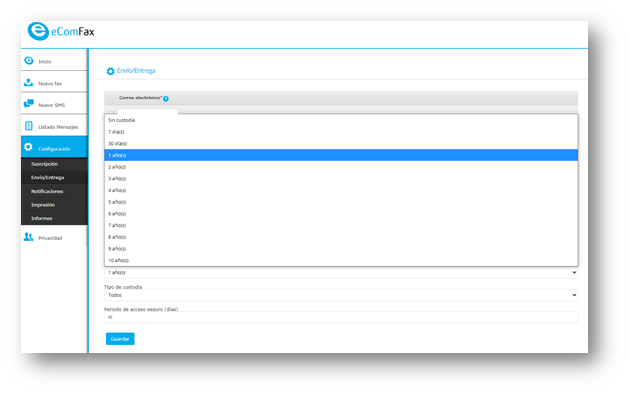The width and height of the screenshot is (630, 395).
Task: Open Informes submenu entry
Action: [x=54, y=218]
